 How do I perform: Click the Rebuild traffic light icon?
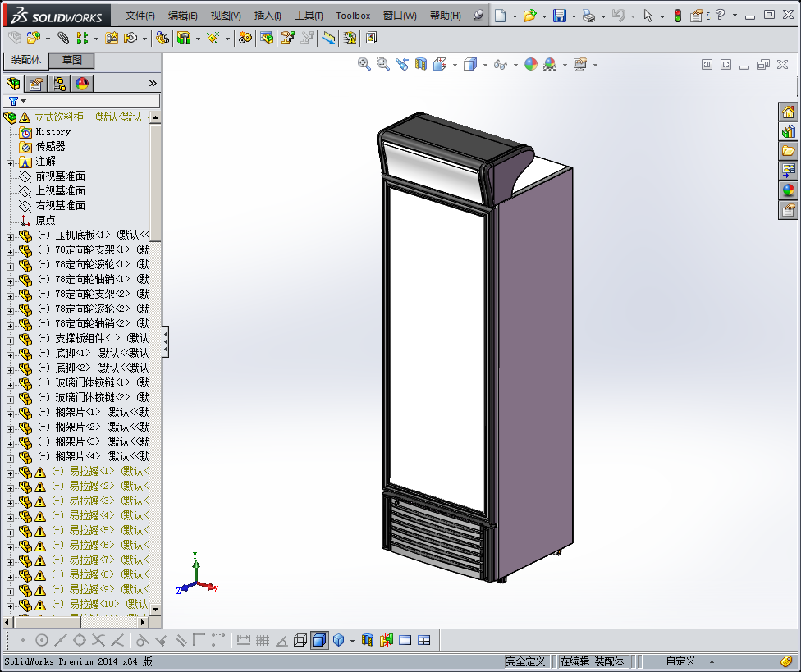(677, 16)
